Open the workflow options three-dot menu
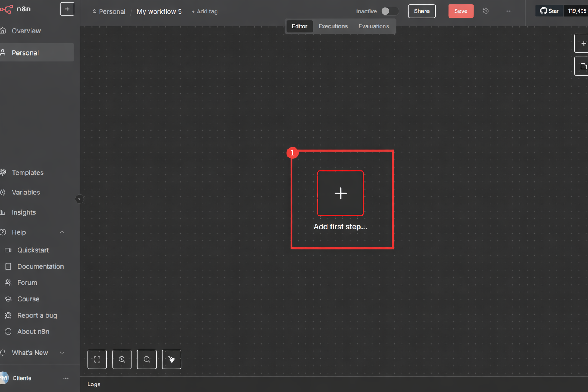The image size is (588, 392). click(x=509, y=11)
